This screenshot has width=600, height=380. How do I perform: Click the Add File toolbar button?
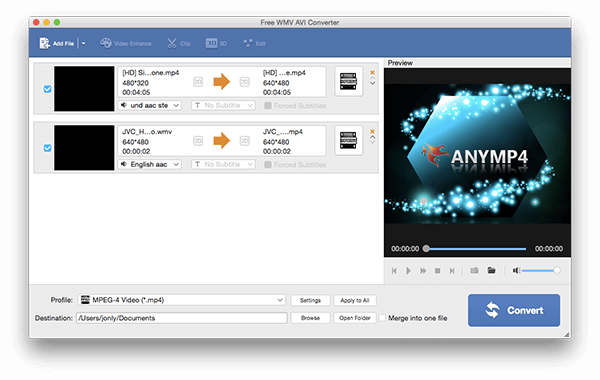(x=56, y=43)
